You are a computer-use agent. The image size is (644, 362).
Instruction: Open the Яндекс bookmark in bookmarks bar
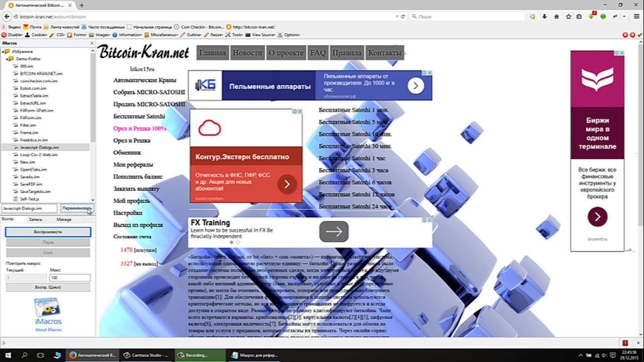[x=11, y=27]
